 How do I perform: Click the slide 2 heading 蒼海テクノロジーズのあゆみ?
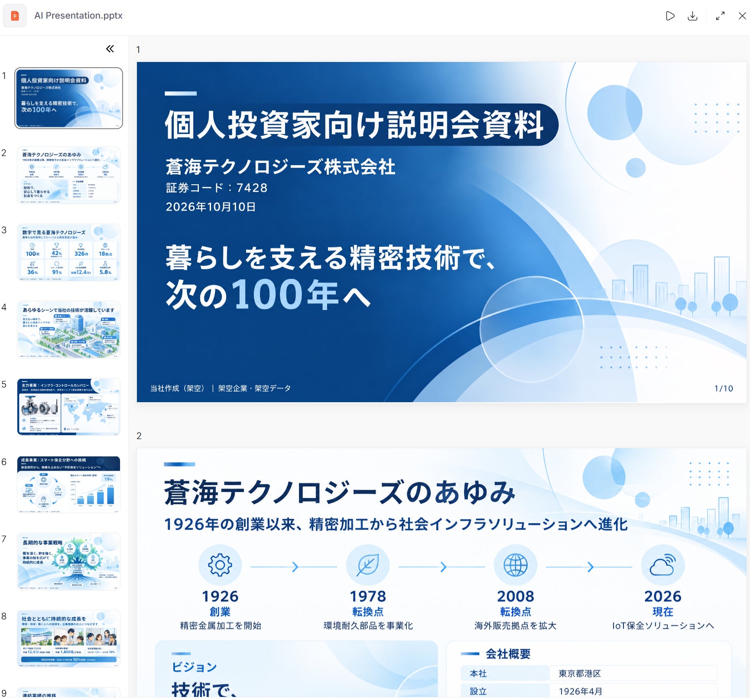pos(340,493)
